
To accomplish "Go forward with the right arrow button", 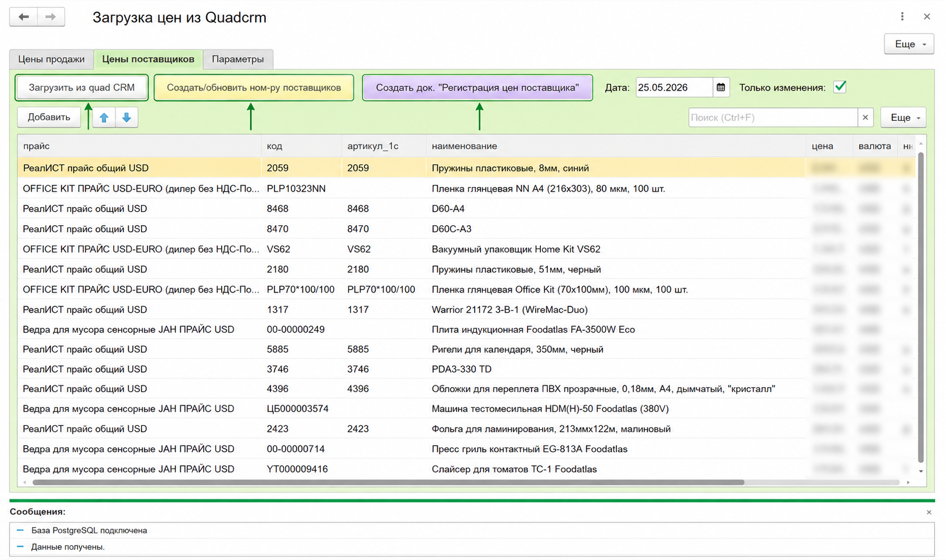I will pyautogui.click(x=51, y=17).
